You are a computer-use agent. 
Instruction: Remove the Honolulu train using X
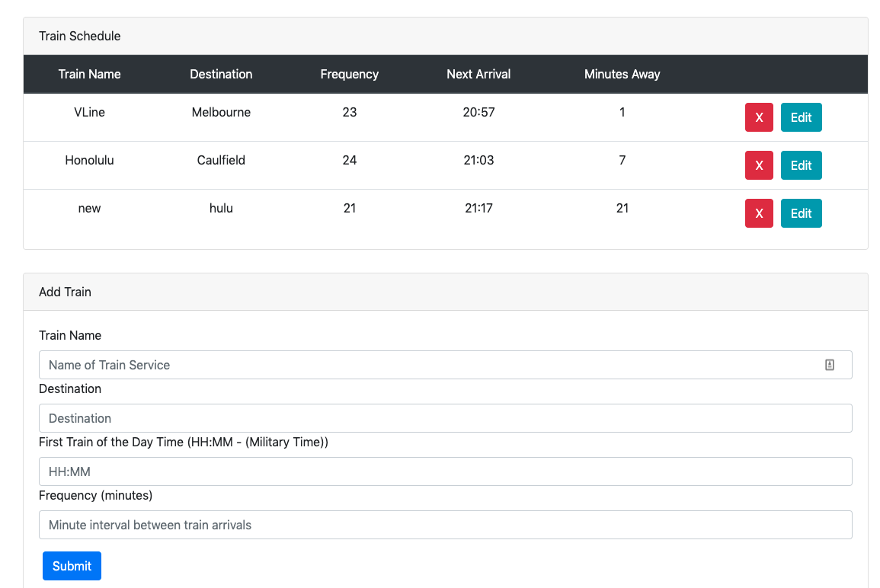click(x=759, y=165)
